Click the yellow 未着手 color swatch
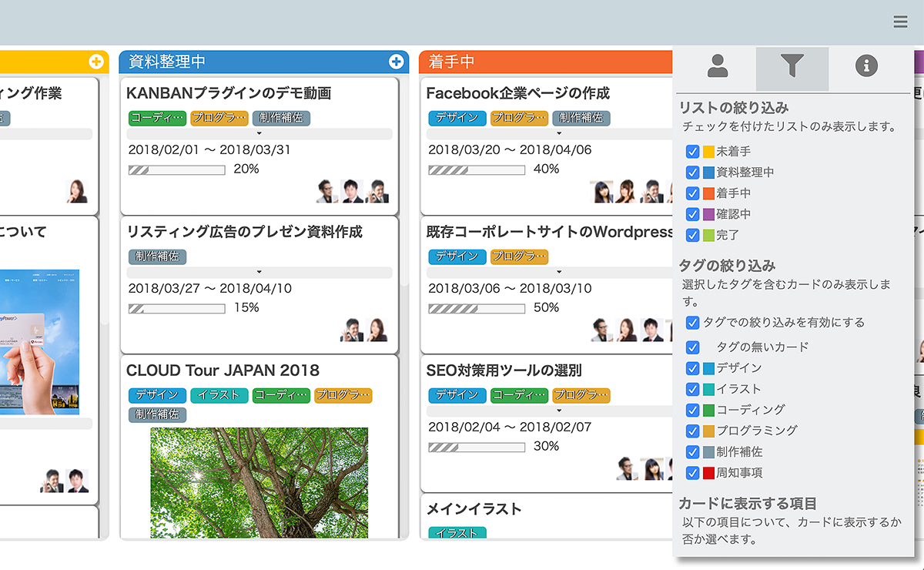924x570 pixels. click(x=708, y=152)
